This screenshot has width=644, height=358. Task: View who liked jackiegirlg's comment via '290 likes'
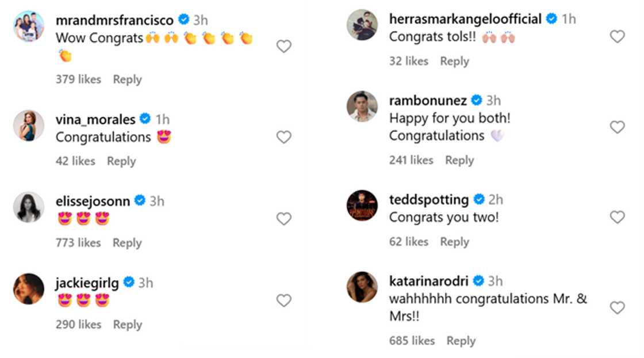[x=78, y=325]
